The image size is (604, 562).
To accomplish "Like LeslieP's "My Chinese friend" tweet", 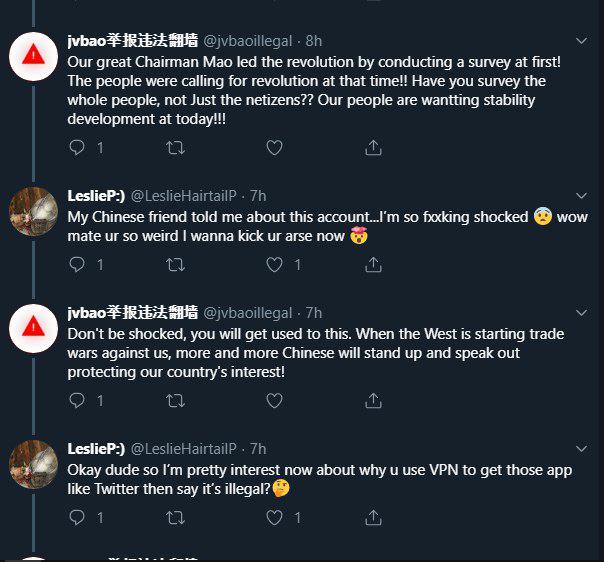I will [x=274, y=265].
